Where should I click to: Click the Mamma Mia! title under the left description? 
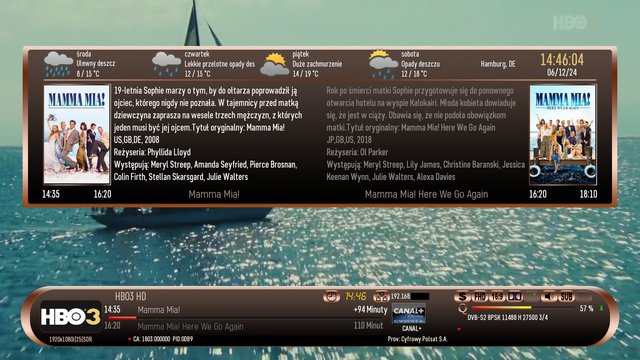214,194
